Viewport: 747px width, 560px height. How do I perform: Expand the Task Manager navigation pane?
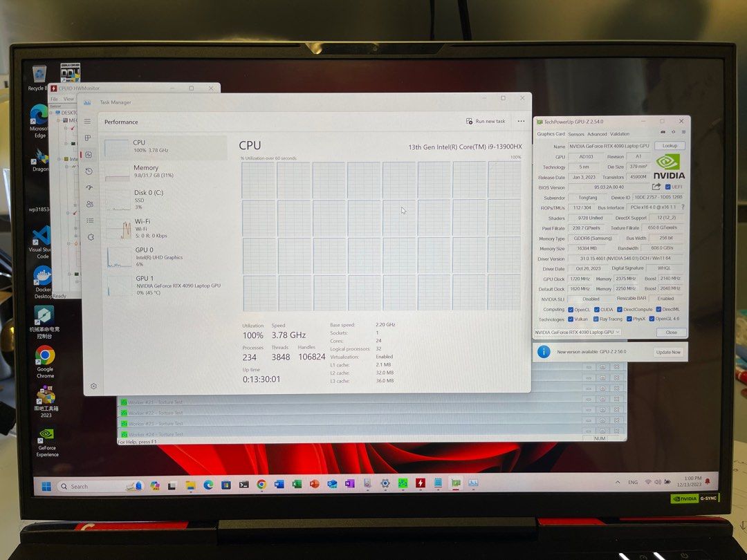89,121
